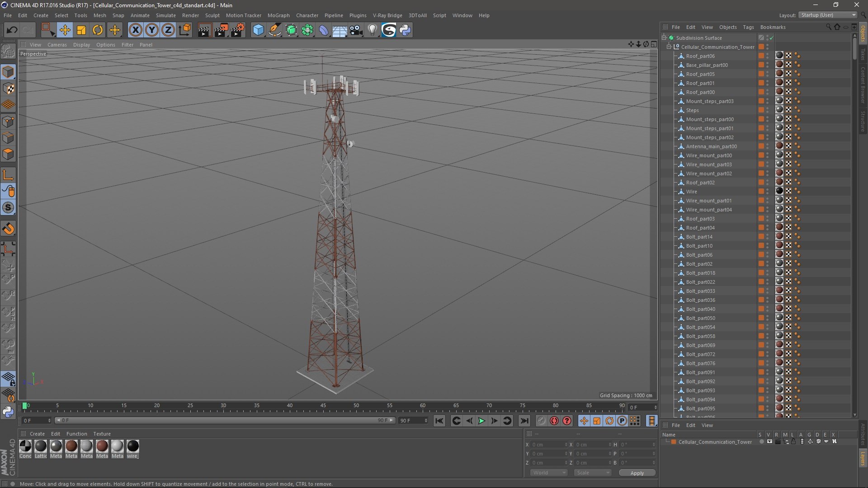Screen dimensions: 868x488
Task: Add a Cube primitive object
Action: [x=258, y=30]
